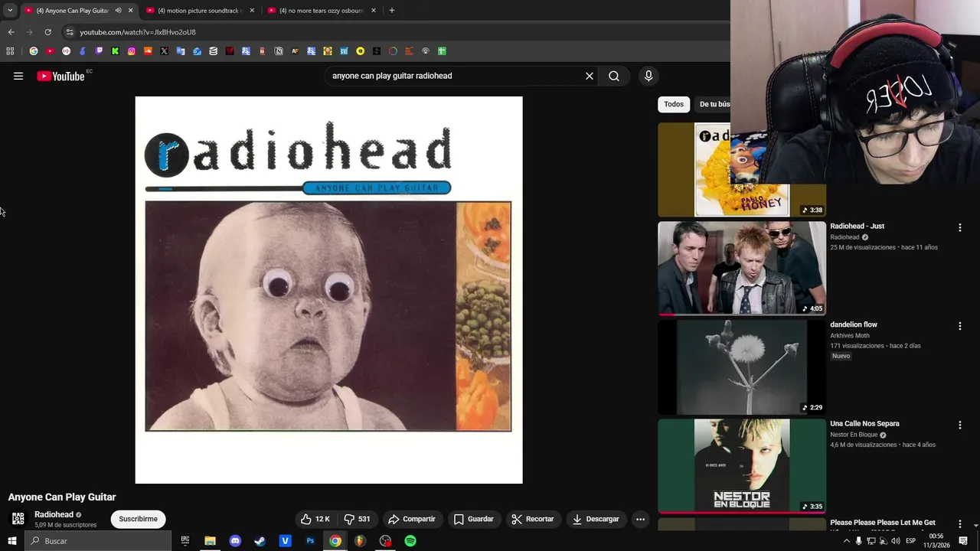Like the video showing 12 K
The height and width of the screenshot is (551, 980).
[315, 519]
